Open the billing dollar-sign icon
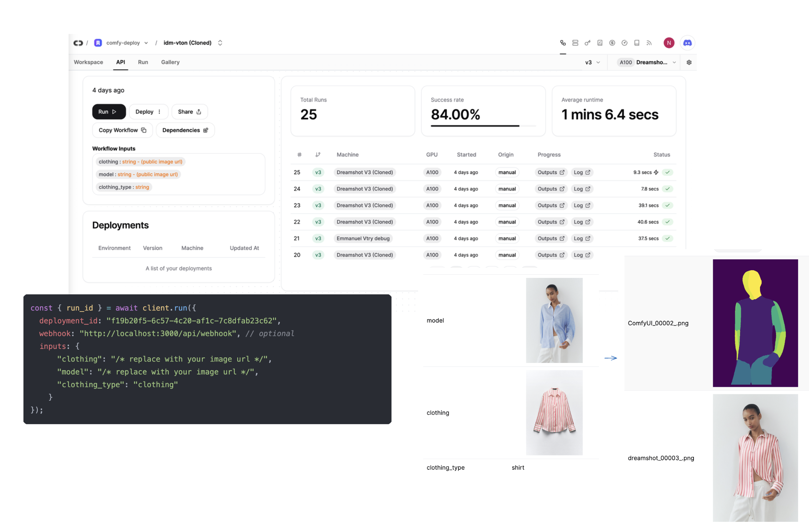 coord(612,43)
